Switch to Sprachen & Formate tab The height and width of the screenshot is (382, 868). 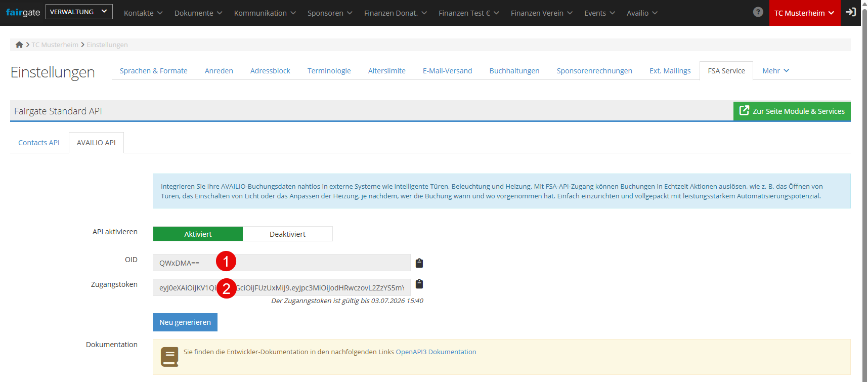[x=154, y=71]
